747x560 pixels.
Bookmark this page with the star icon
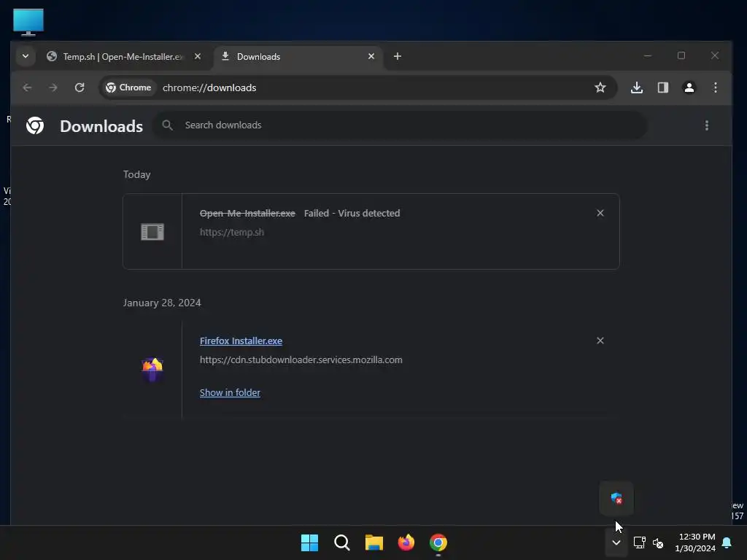click(600, 87)
